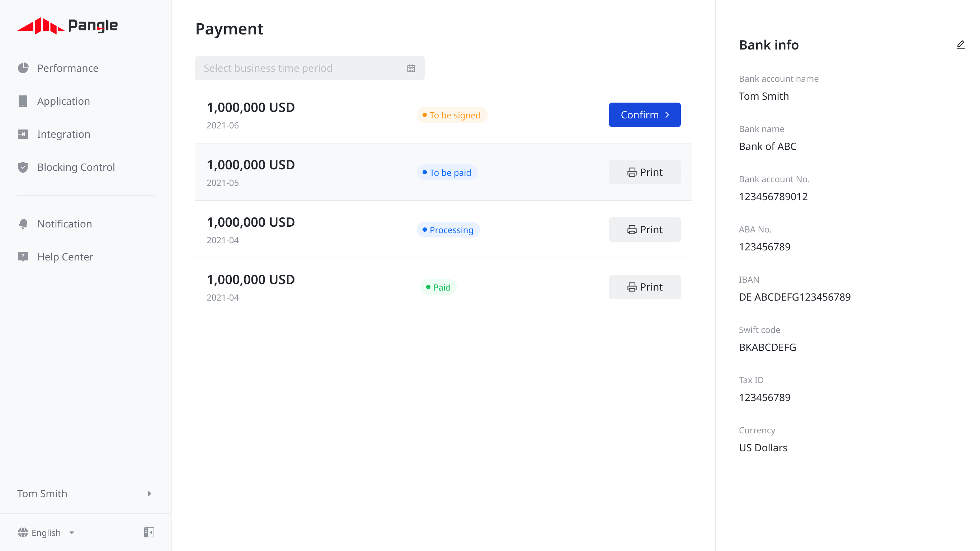This screenshot has height=551, width=980.
Task: Confirm the 2021-06 payment
Action: 645,115
